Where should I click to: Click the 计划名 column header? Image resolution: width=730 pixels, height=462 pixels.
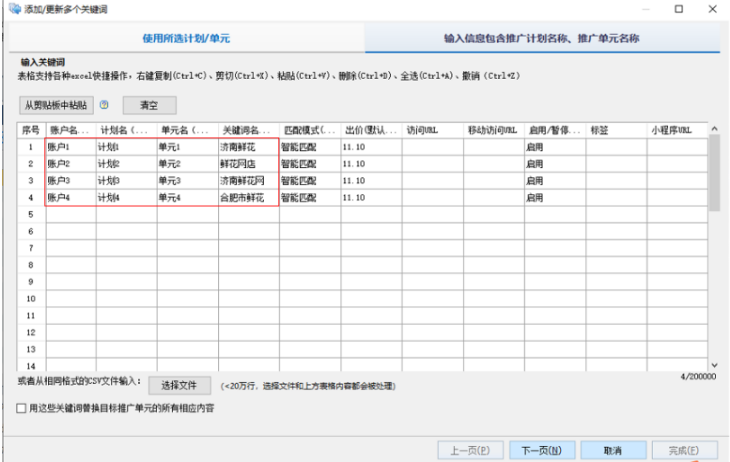click(x=127, y=130)
